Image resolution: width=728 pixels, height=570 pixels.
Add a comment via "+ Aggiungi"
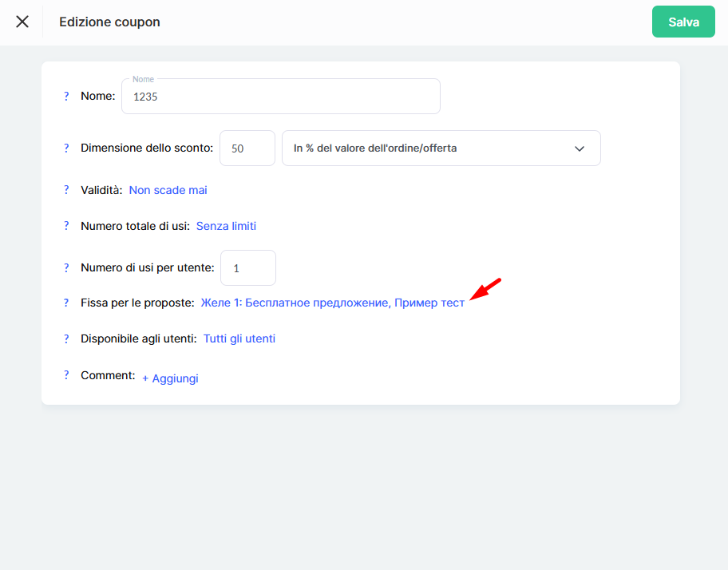pyautogui.click(x=170, y=378)
